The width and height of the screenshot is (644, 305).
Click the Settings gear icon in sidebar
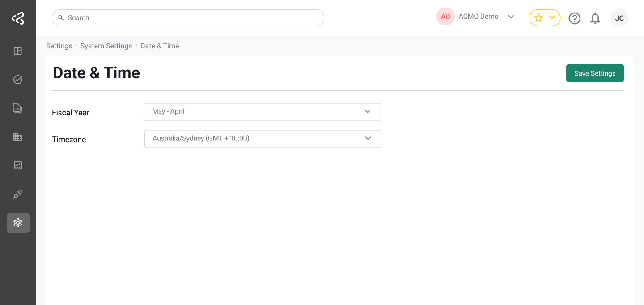tap(18, 222)
